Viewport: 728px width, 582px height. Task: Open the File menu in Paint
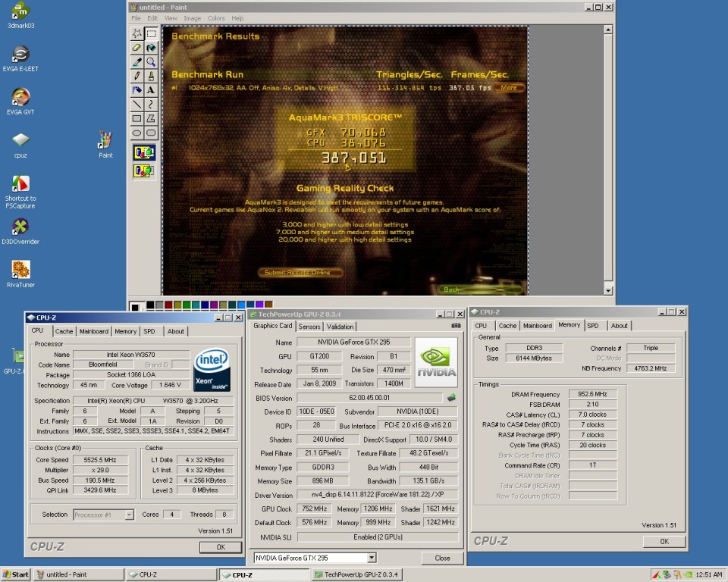(136, 18)
